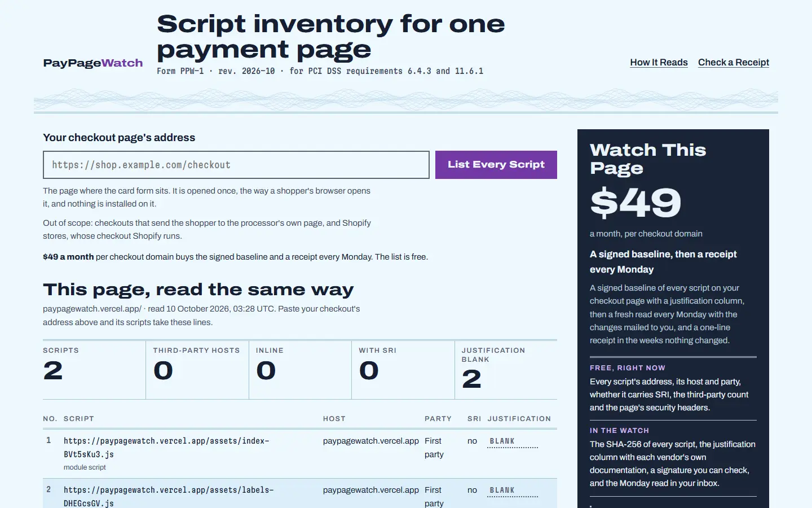The image size is (812, 508).
Task: Click the "module script" note under row 1
Action: [85, 467]
